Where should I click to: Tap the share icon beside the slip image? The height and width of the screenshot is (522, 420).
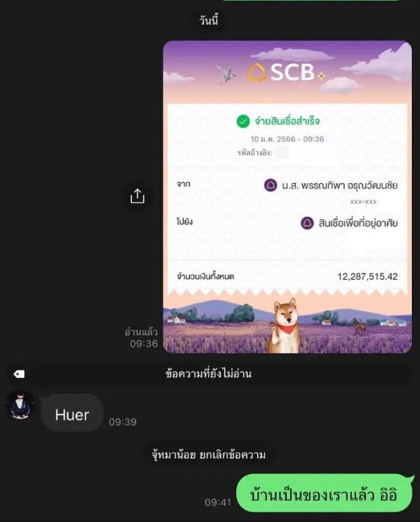point(137,196)
